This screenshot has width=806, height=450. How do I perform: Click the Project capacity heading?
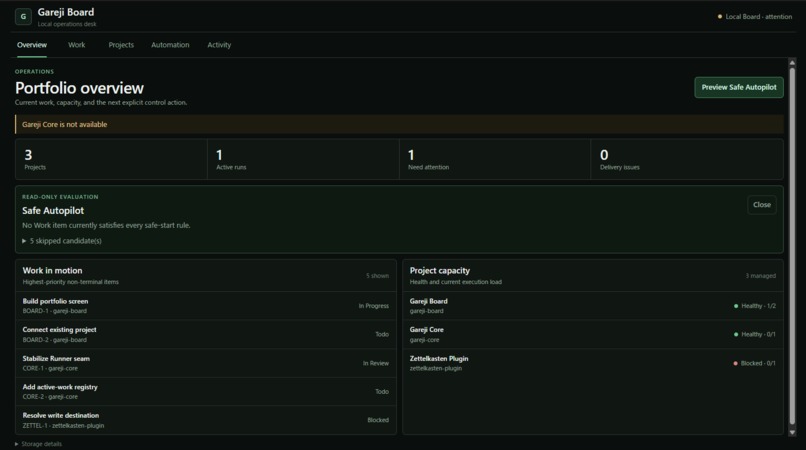coord(439,271)
